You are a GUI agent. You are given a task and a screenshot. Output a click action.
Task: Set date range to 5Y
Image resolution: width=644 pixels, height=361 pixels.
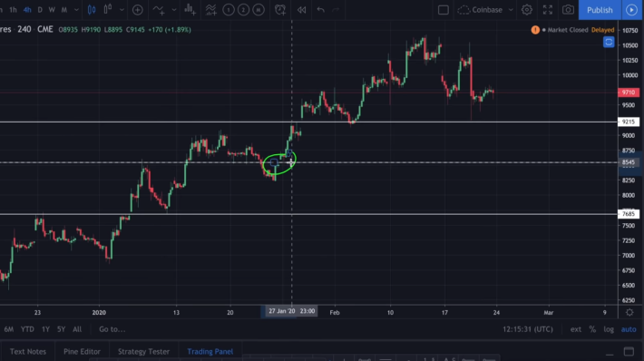[61, 329]
